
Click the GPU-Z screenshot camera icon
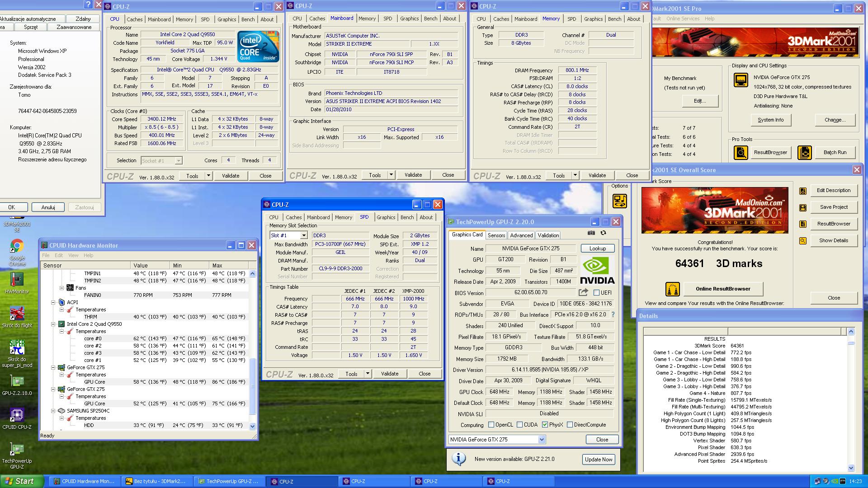(591, 233)
